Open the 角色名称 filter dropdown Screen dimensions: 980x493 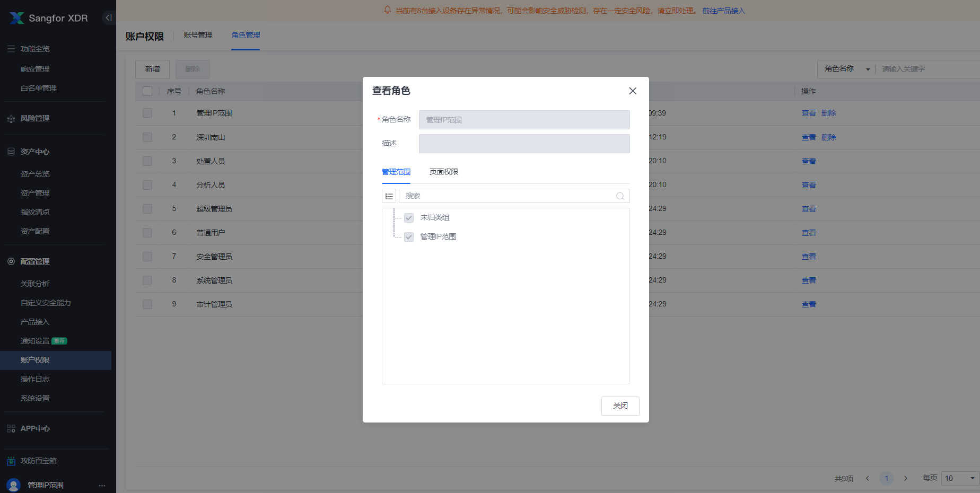[x=846, y=69]
